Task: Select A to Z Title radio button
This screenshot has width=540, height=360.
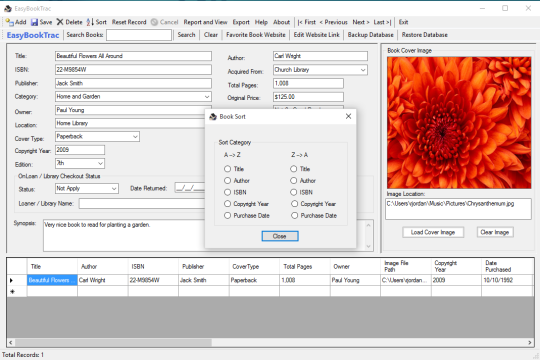Action: (227, 169)
